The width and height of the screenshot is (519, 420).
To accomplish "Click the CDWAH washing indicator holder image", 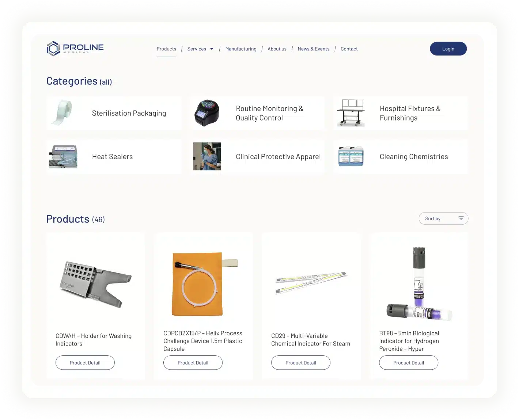I will [x=96, y=284].
